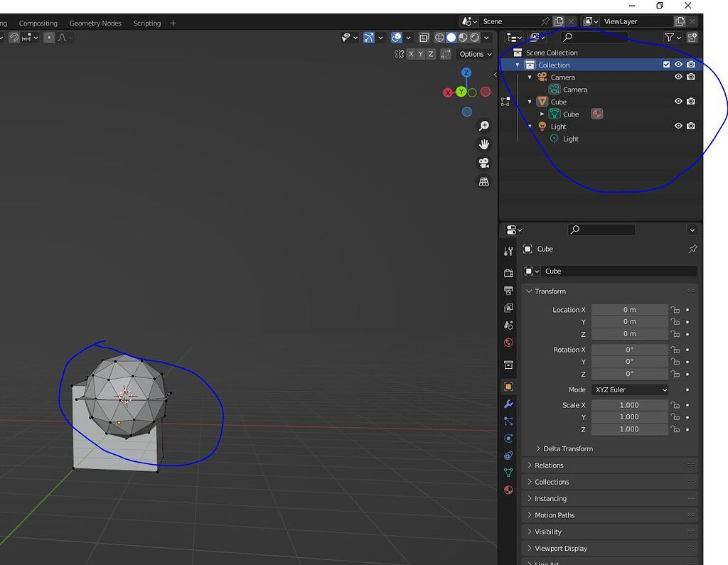The image size is (728, 565).
Task: Click the Modifier Properties wrench icon
Action: [x=508, y=404]
